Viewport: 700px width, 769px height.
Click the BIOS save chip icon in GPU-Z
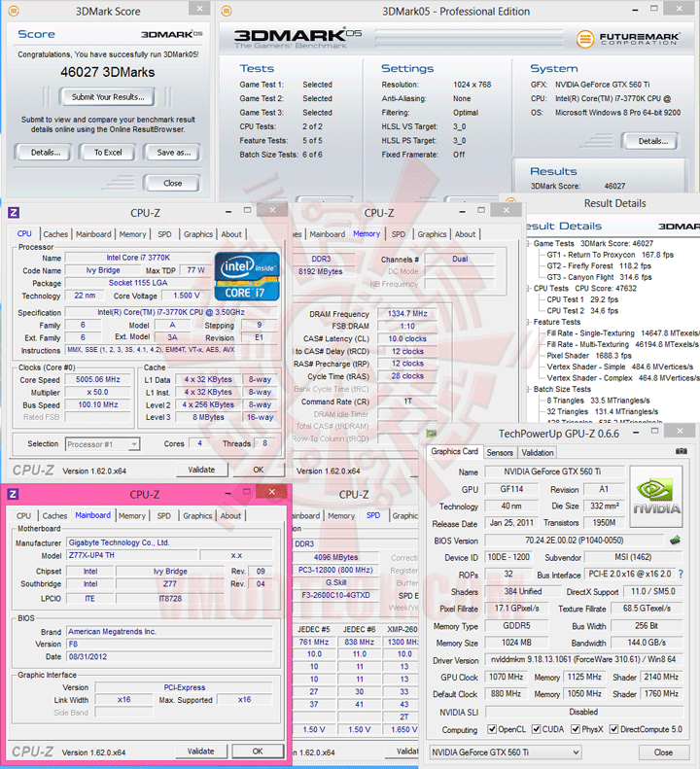(676, 541)
